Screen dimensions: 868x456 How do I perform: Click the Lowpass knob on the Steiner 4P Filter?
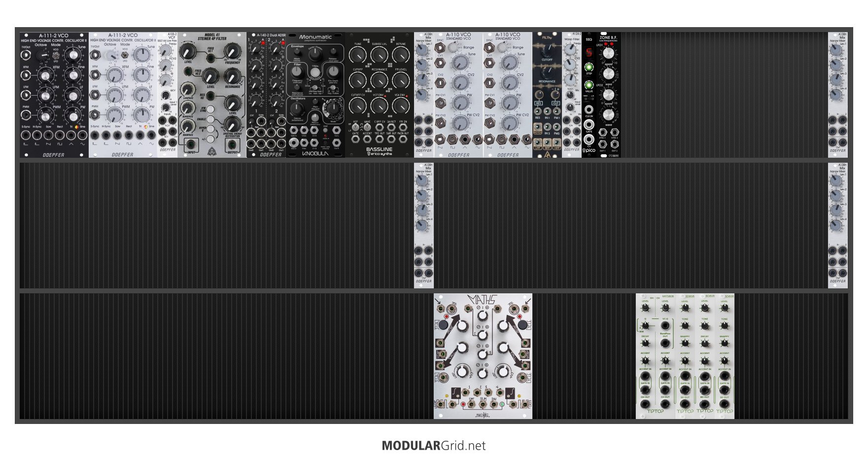(187, 90)
